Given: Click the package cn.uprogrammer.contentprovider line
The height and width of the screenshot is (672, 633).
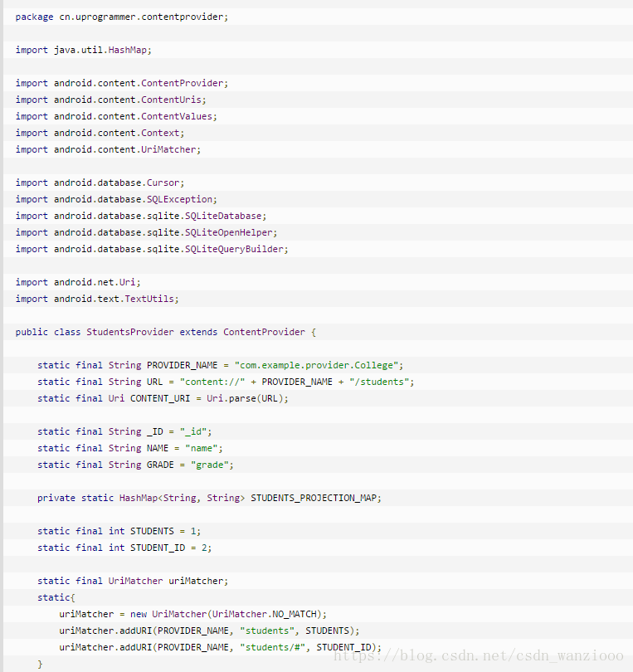Looking at the screenshot, I should pyautogui.click(x=122, y=17).
